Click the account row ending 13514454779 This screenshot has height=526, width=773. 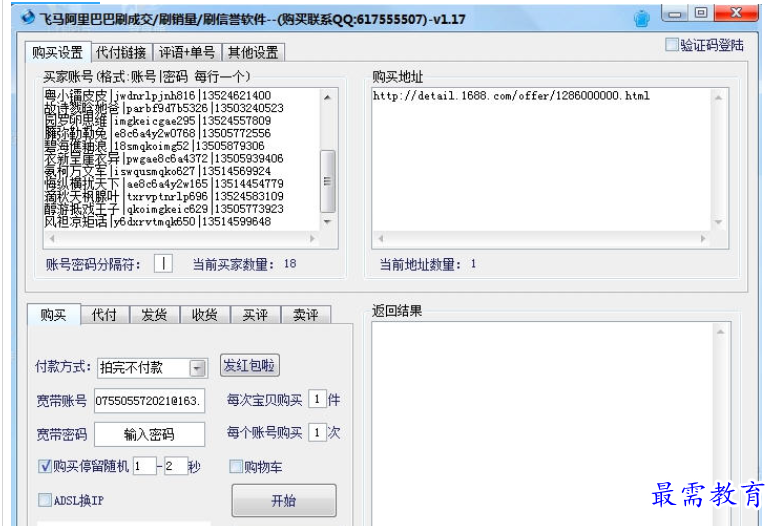pos(164,184)
